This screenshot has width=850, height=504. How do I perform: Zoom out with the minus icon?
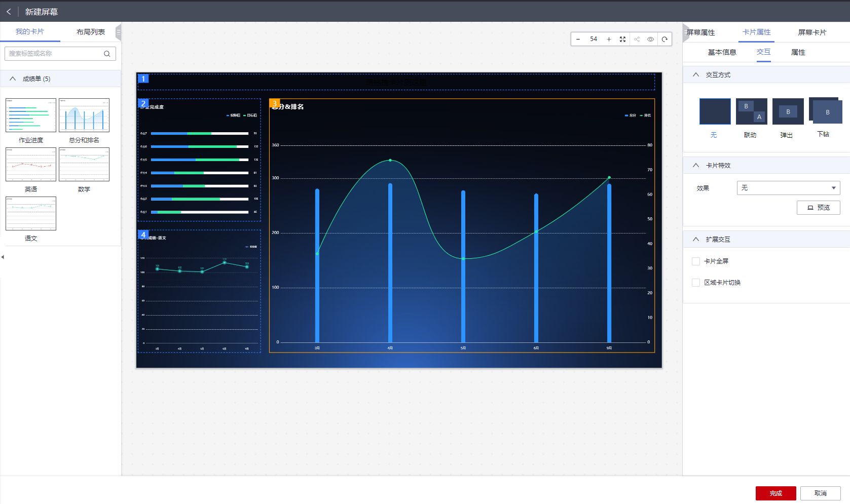[x=578, y=39]
